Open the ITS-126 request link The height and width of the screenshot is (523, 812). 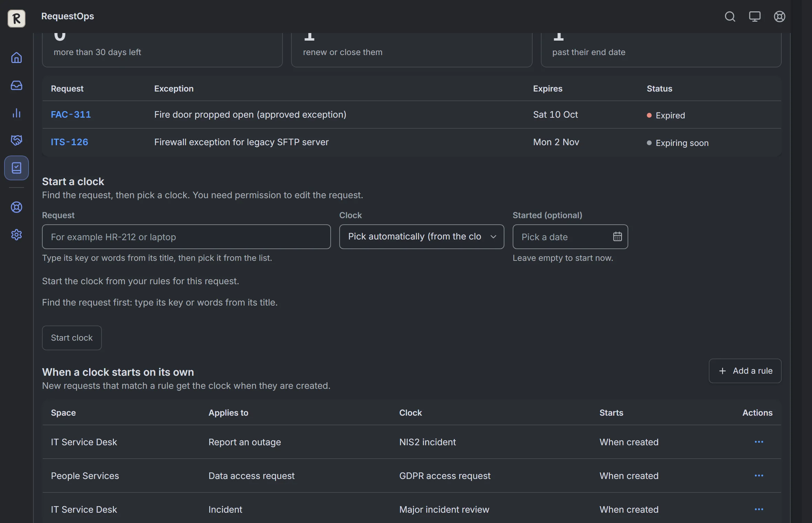[x=70, y=142]
